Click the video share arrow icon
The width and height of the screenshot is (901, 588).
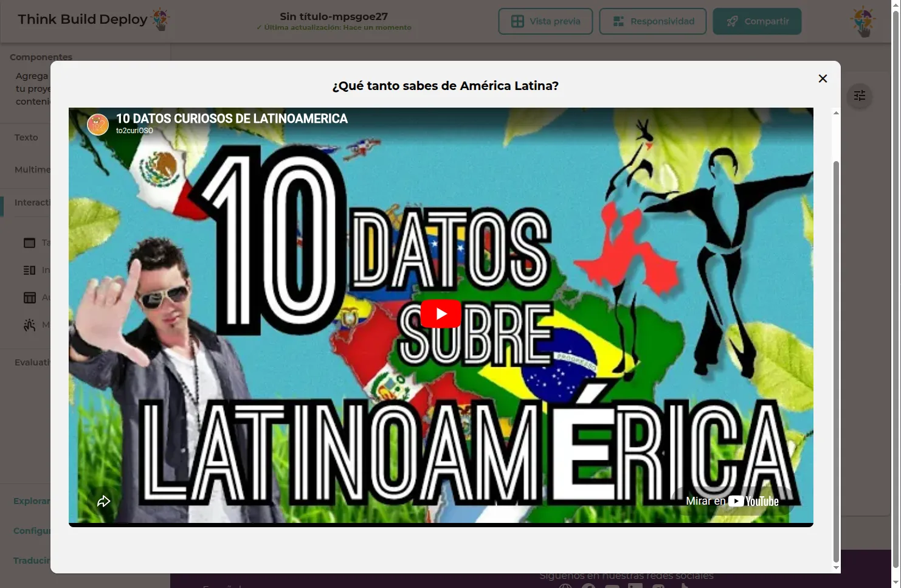[104, 501]
